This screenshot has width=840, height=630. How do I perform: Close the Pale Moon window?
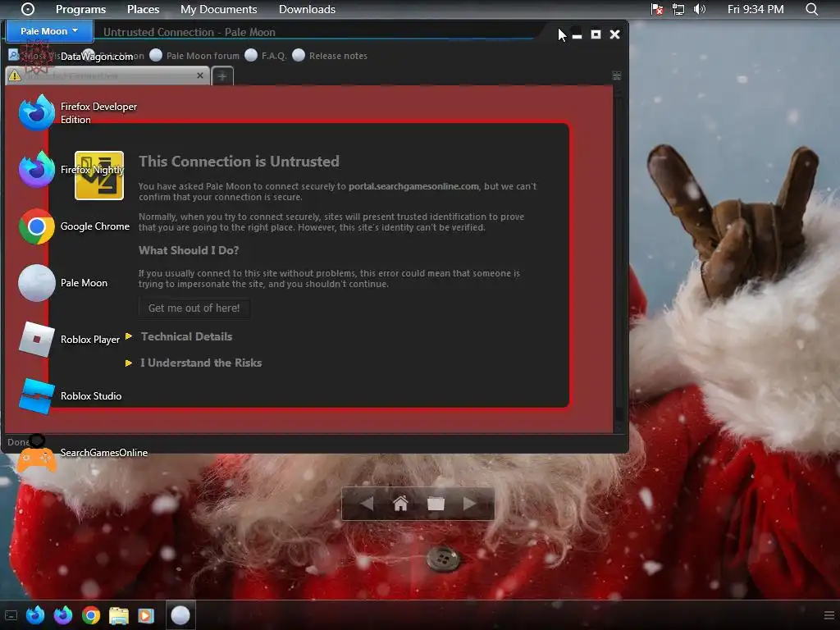615,34
